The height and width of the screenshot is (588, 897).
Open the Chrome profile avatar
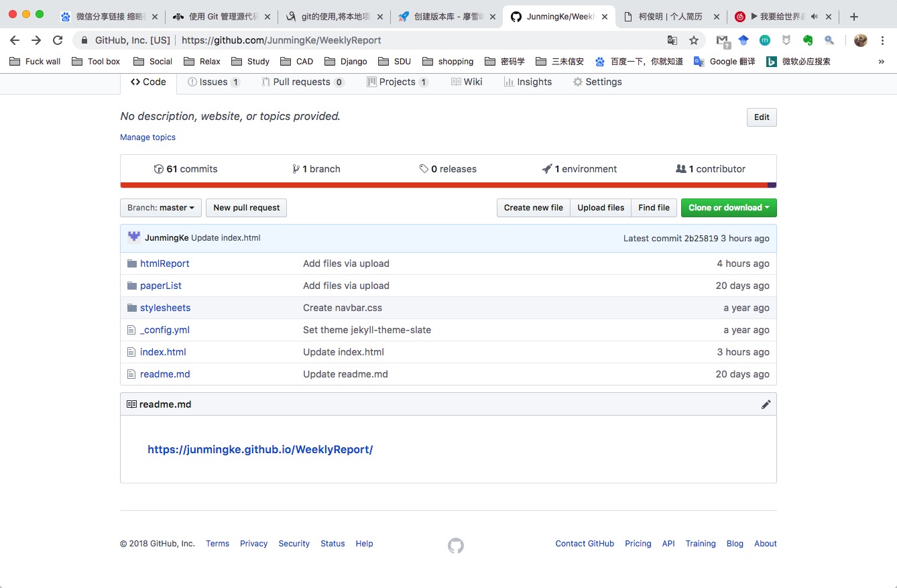[861, 40]
